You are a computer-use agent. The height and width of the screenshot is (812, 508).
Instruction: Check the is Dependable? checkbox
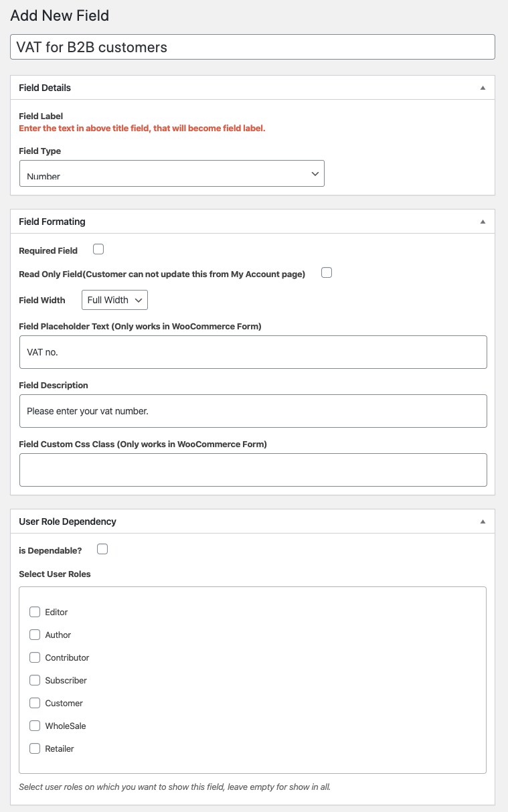[102, 550]
